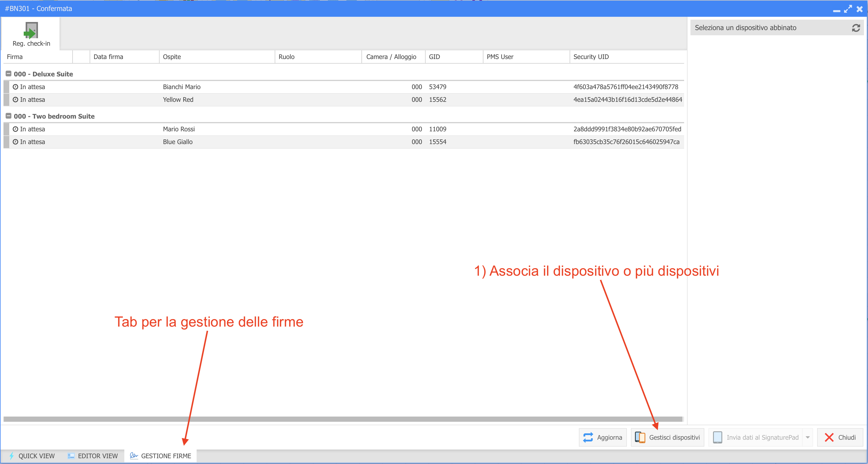Screen dimensions: 868x464
Task: Select the GESTIONE FIRME tab
Action: coord(160,456)
